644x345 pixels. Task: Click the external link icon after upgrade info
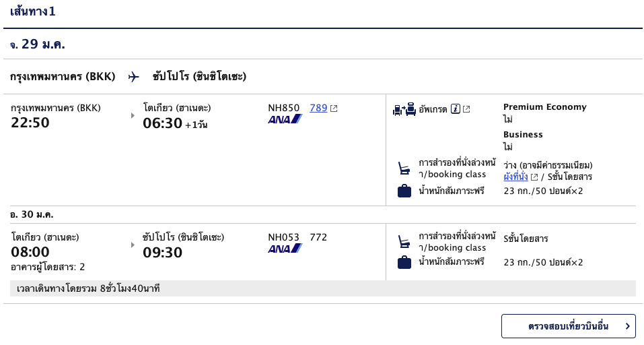tap(466, 109)
